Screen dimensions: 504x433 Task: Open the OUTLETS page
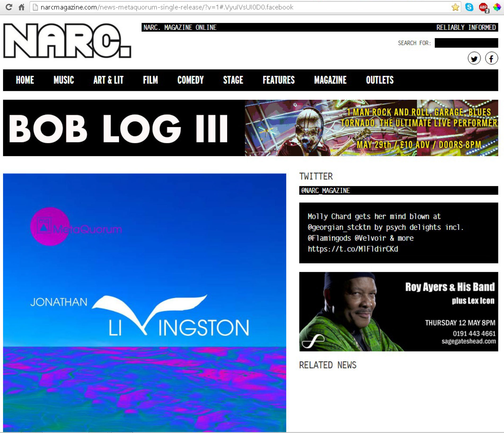(379, 80)
